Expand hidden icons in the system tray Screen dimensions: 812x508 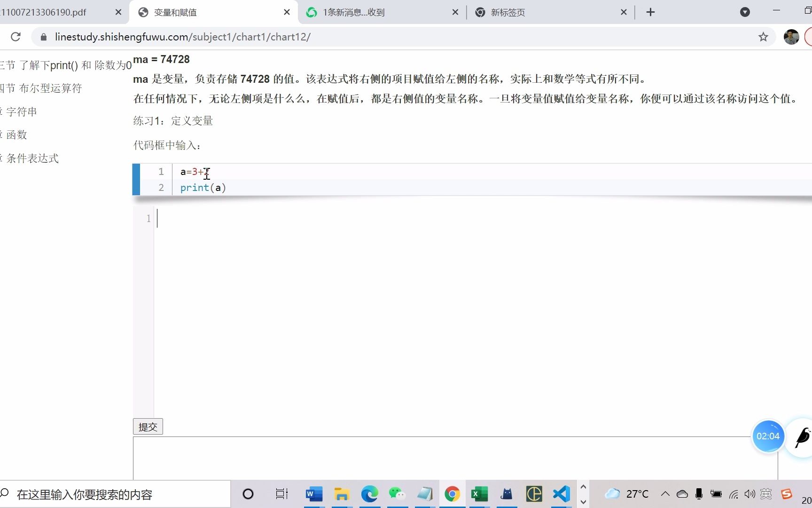(x=665, y=494)
